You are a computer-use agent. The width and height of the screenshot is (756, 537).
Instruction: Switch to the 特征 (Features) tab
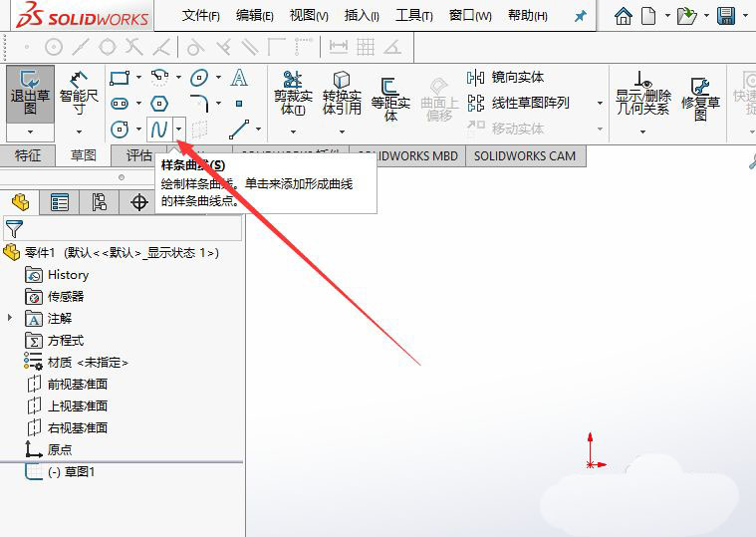point(28,155)
